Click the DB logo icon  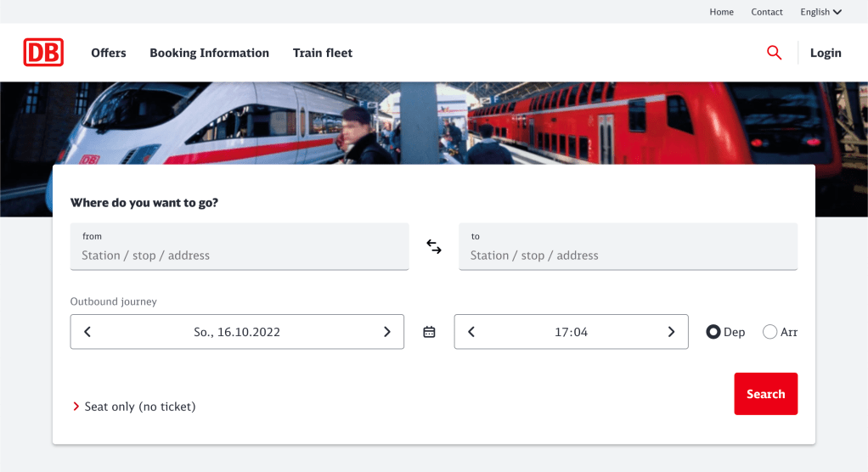point(43,53)
